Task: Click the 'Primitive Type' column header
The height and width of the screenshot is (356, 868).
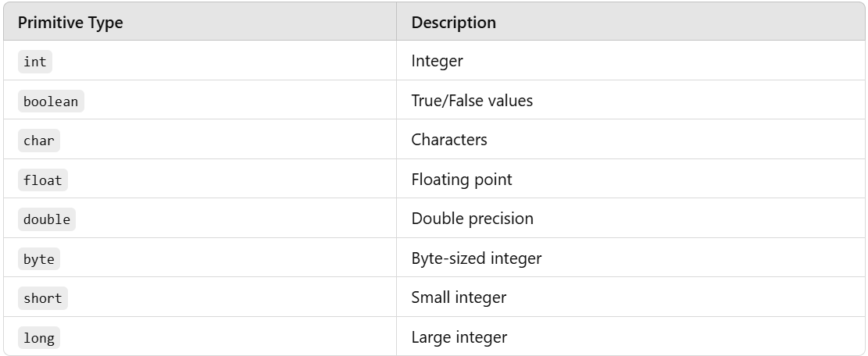Action: point(70,23)
